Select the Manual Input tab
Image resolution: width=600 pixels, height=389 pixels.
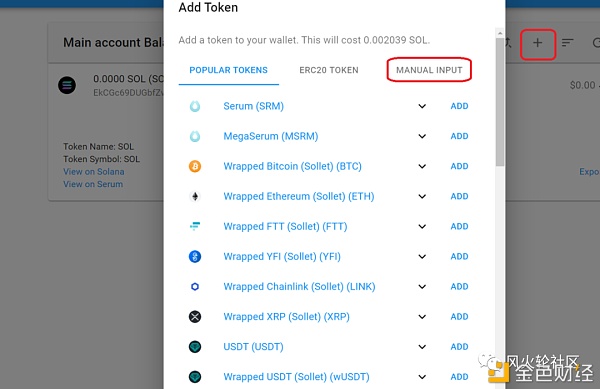tap(429, 70)
